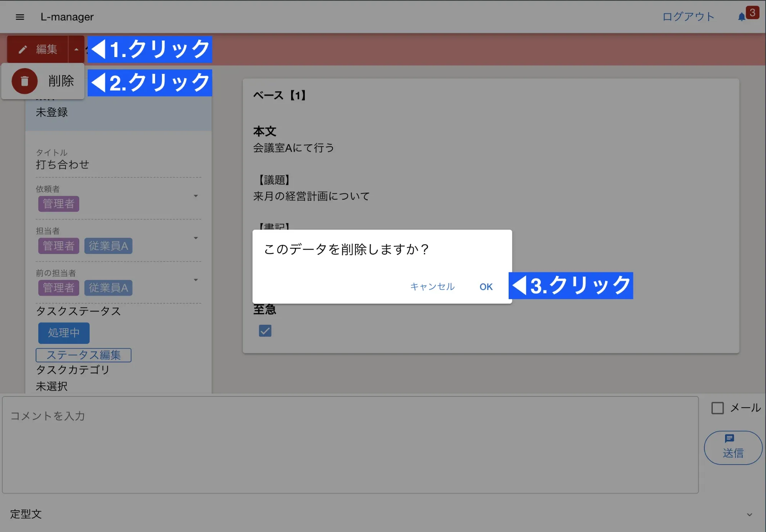The height and width of the screenshot is (532, 766).
Task: Click キャンセル in the delete dialog
Action: pos(432,286)
